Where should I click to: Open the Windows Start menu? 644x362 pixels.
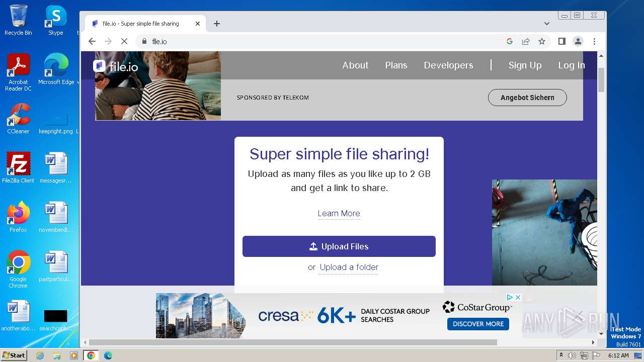(14, 355)
